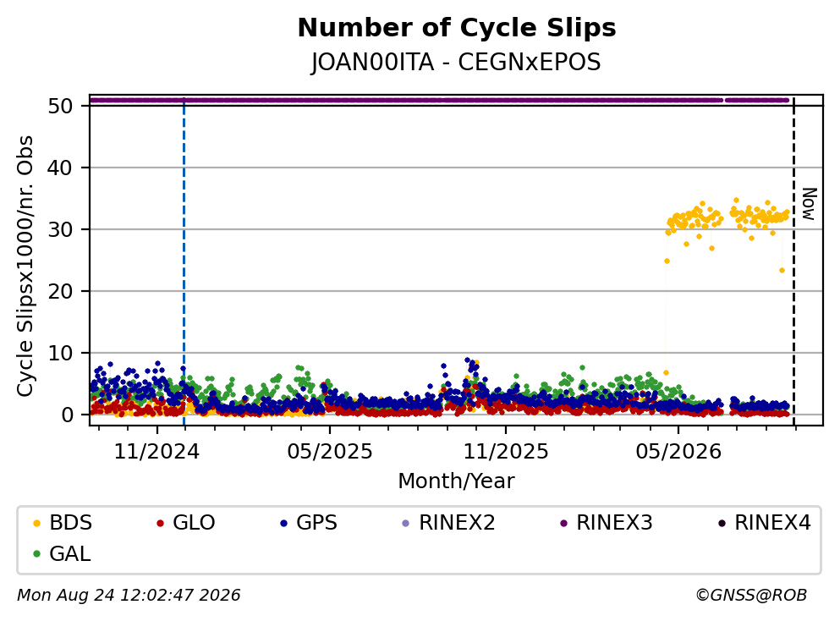Click the ©GNSS@ROB credit text
This screenshot has height=621, width=840.
point(751,596)
